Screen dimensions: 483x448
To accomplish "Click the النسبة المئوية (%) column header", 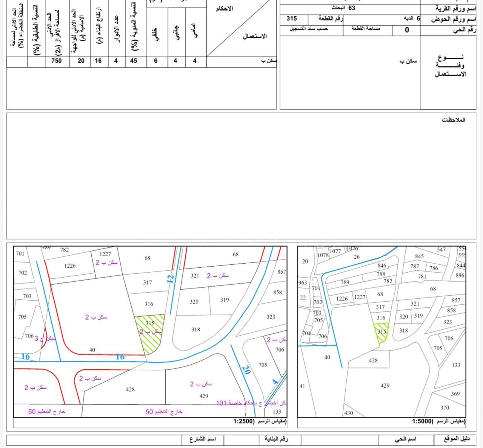I will [x=134, y=26].
